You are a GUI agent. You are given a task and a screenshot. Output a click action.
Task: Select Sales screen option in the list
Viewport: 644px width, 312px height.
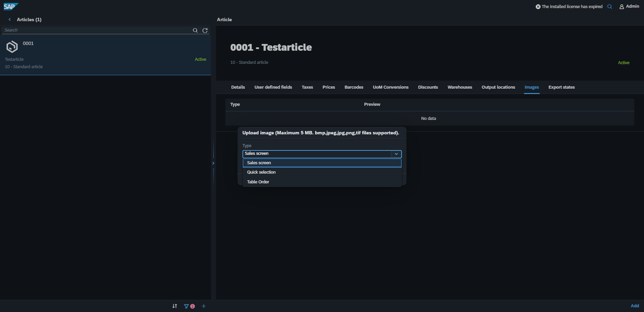point(259,163)
